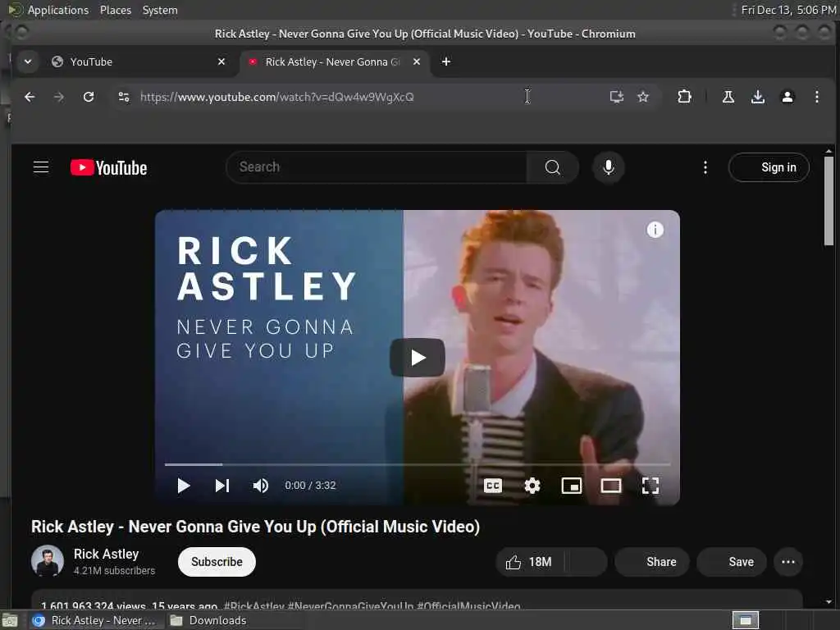840x630 pixels.
Task: Subscribe to Rick Astley channel
Action: pos(217,562)
